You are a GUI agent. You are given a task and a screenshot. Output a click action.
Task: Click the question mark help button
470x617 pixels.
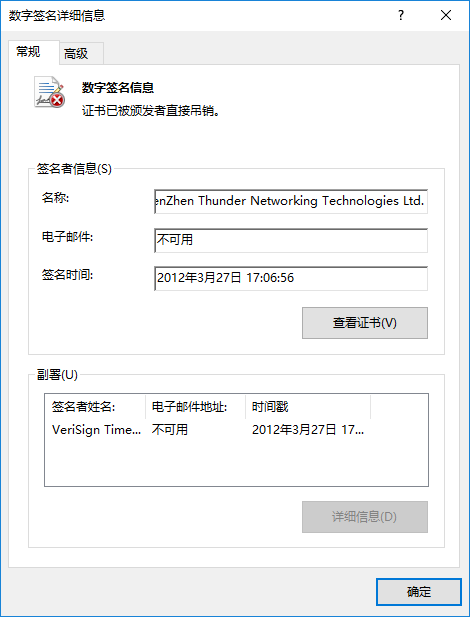pos(401,15)
